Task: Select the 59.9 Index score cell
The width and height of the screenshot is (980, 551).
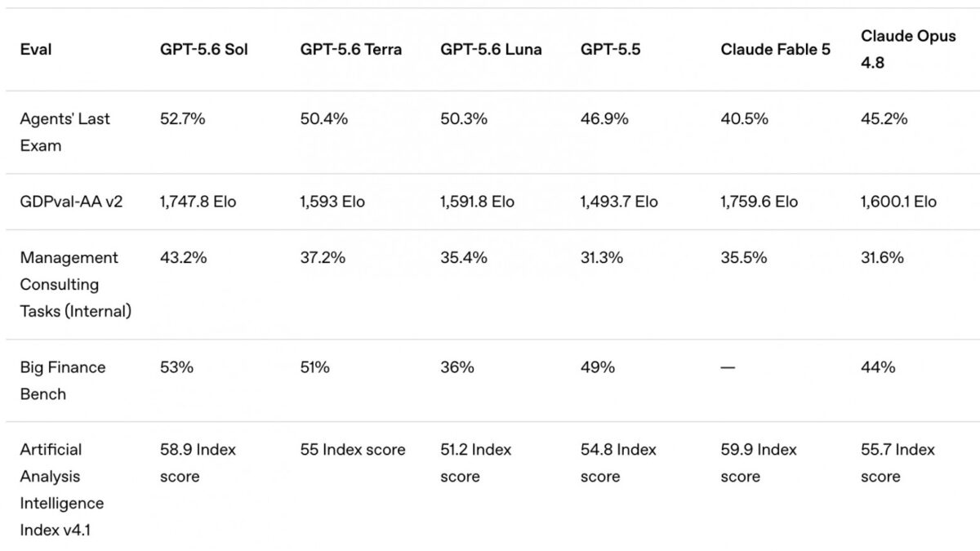Action: pos(759,463)
